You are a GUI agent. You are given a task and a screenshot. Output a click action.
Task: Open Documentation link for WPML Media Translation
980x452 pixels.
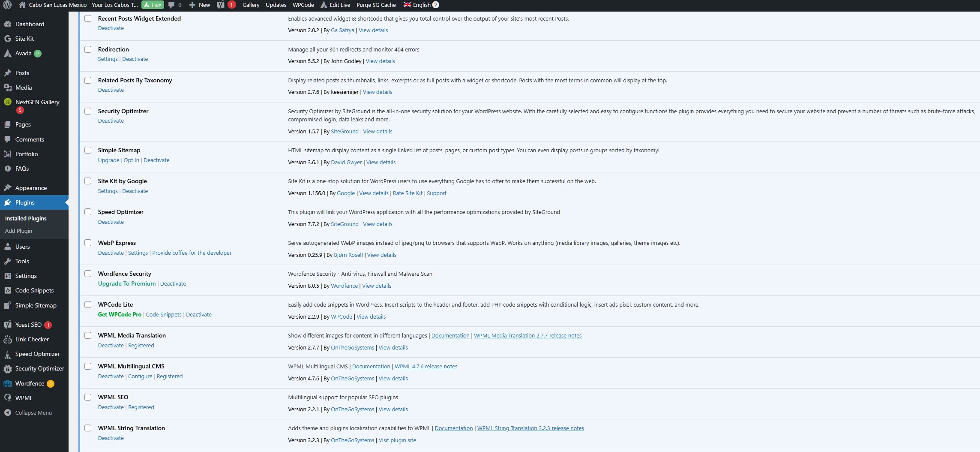click(450, 335)
